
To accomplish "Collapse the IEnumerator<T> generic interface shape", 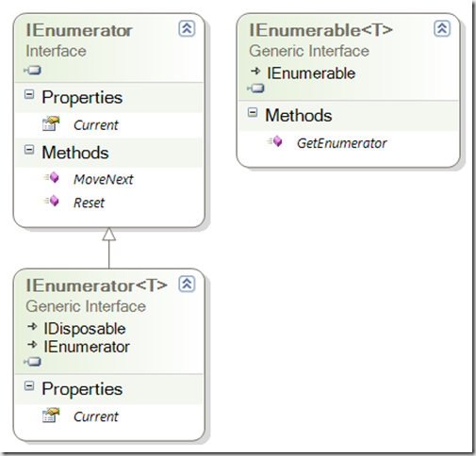I will point(187,285).
